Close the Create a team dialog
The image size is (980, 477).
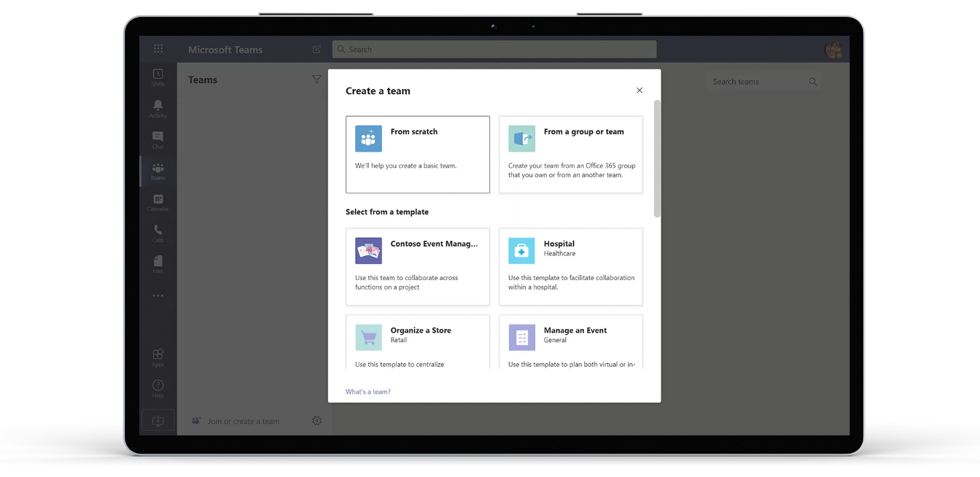(x=639, y=90)
